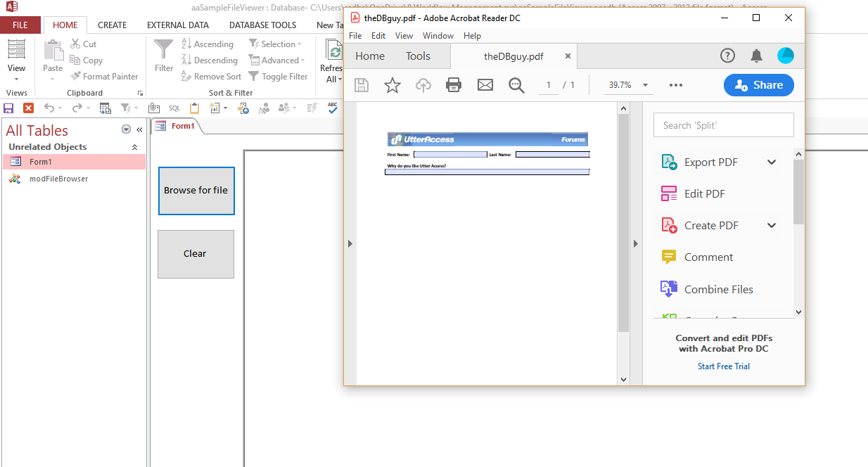
Task: Open the Edit menu in Acrobat Reader
Action: click(x=378, y=35)
